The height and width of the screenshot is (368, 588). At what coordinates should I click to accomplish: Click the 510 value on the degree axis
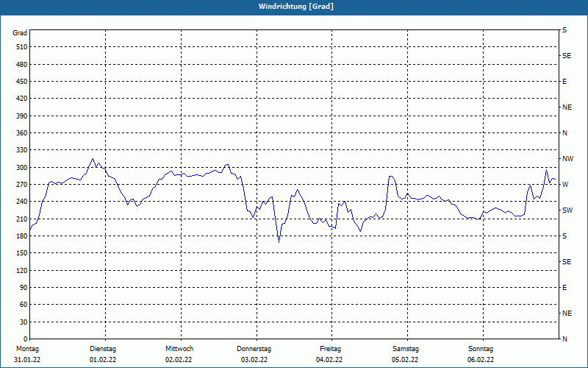[22, 47]
